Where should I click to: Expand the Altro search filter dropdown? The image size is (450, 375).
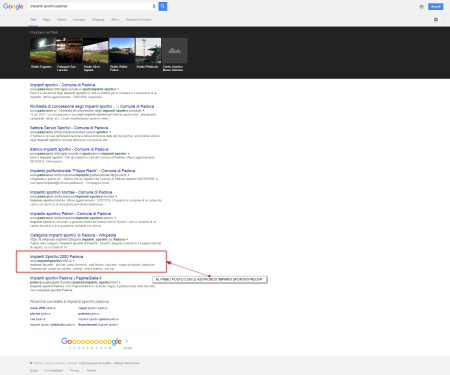click(115, 20)
